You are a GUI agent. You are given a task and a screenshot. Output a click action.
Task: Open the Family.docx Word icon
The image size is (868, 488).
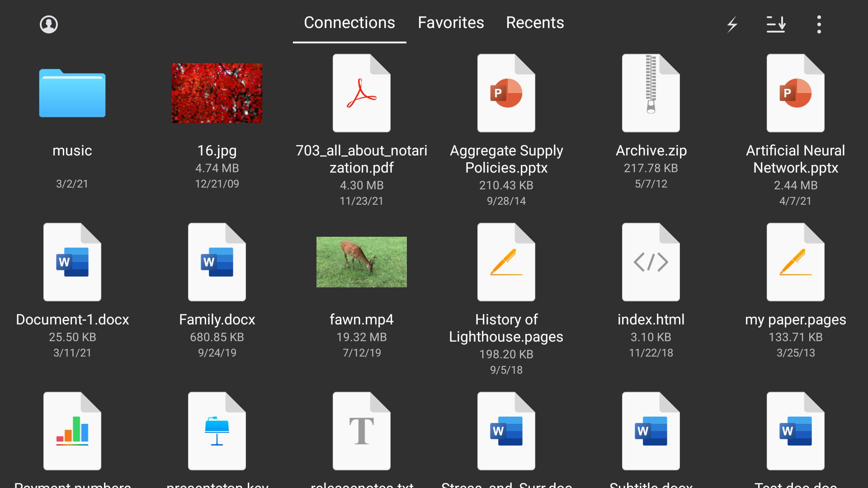pyautogui.click(x=217, y=262)
